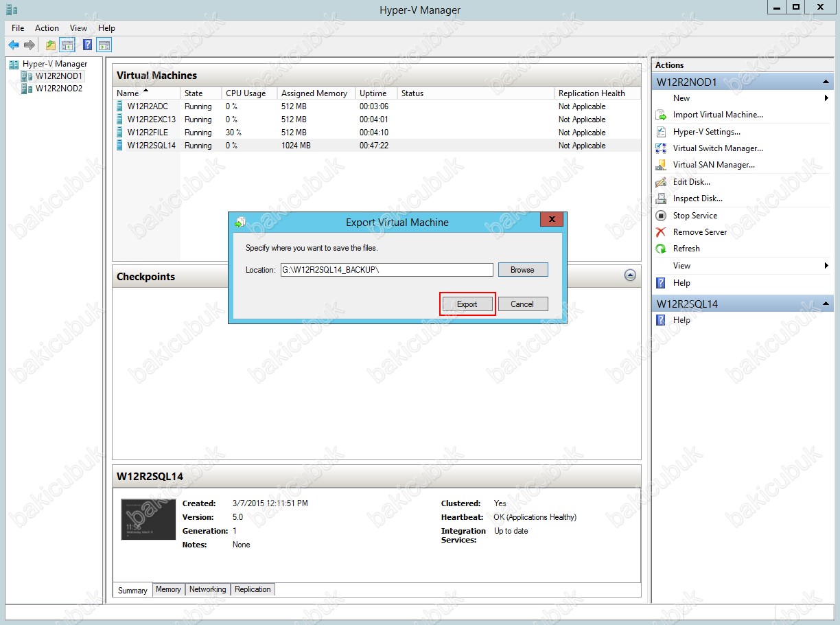
Task: Click the Edit Disk pencil icon
Action: pos(661,182)
